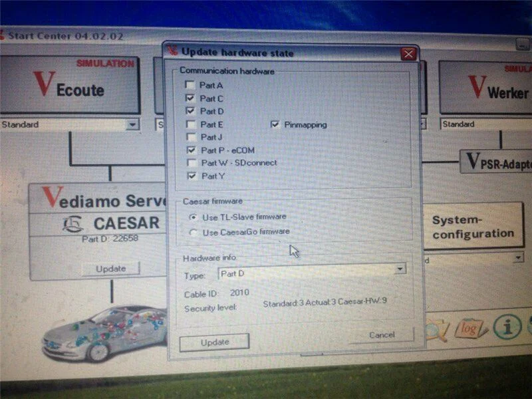Open the PSR-Adapter module
The height and width of the screenshot is (399, 532).
[x=496, y=162]
